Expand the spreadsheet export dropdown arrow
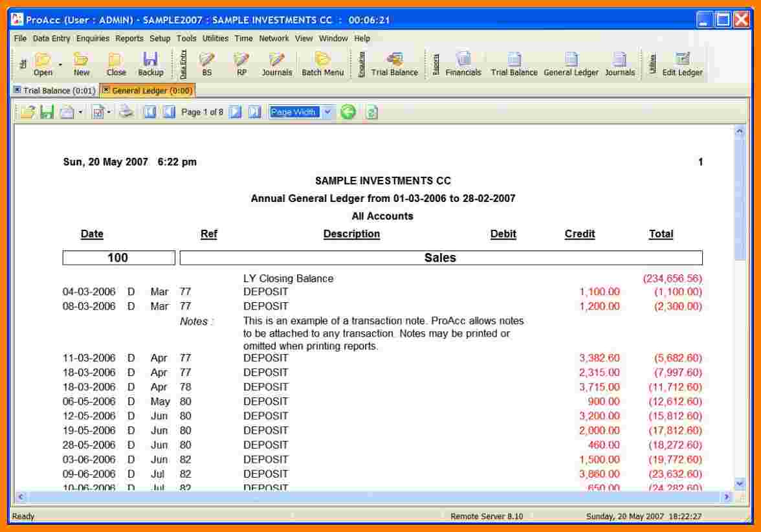 click(109, 112)
